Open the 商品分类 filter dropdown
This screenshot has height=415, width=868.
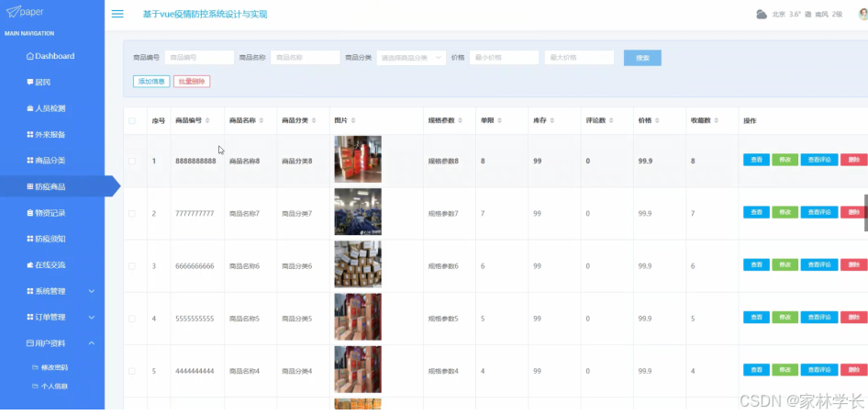click(x=411, y=58)
